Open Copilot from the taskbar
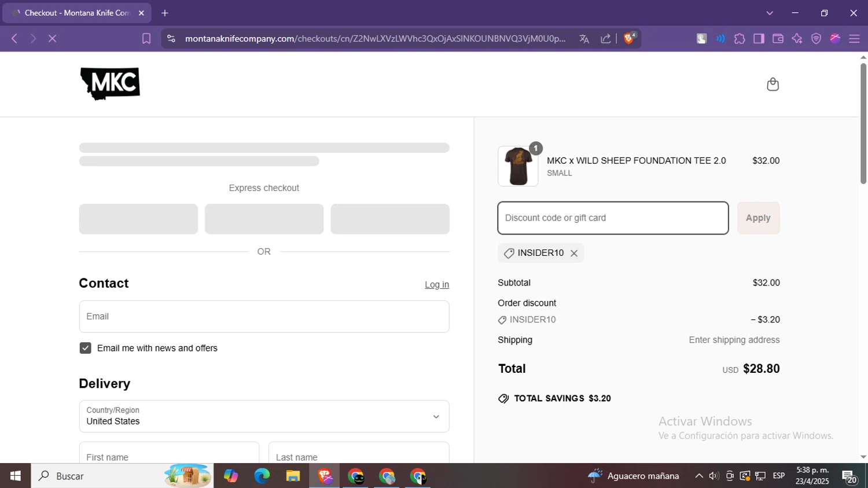 coord(231,476)
